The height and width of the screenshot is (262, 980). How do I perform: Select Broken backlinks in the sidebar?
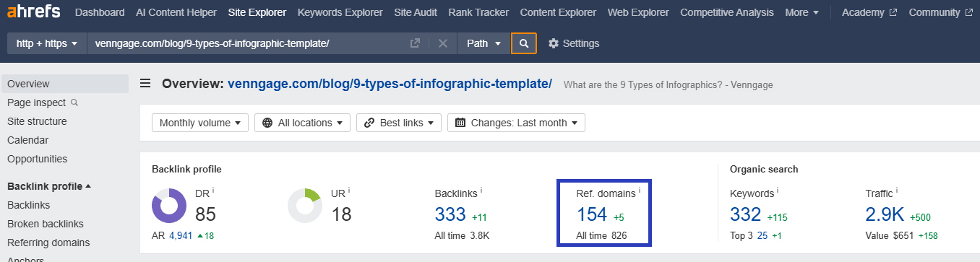coord(46,224)
